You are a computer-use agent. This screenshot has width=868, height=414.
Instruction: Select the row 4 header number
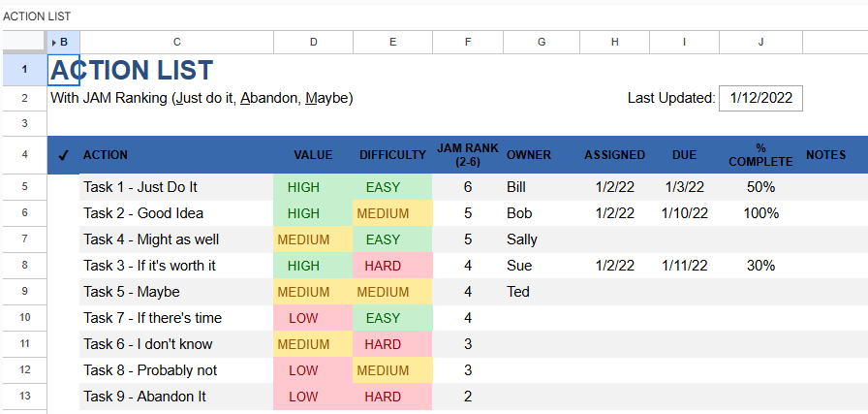pos(23,155)
